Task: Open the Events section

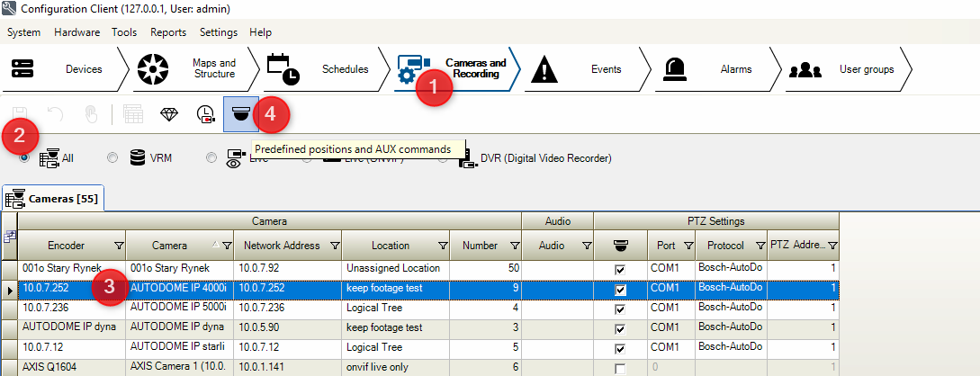Action: [x=585, y=69]
